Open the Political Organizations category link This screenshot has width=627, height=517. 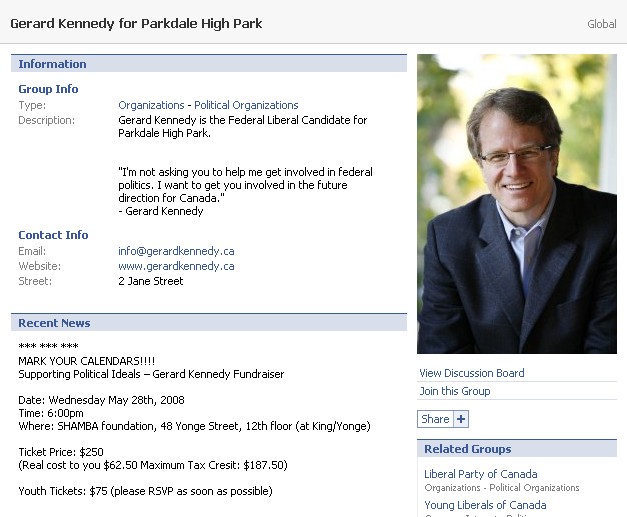coord(246,105)
